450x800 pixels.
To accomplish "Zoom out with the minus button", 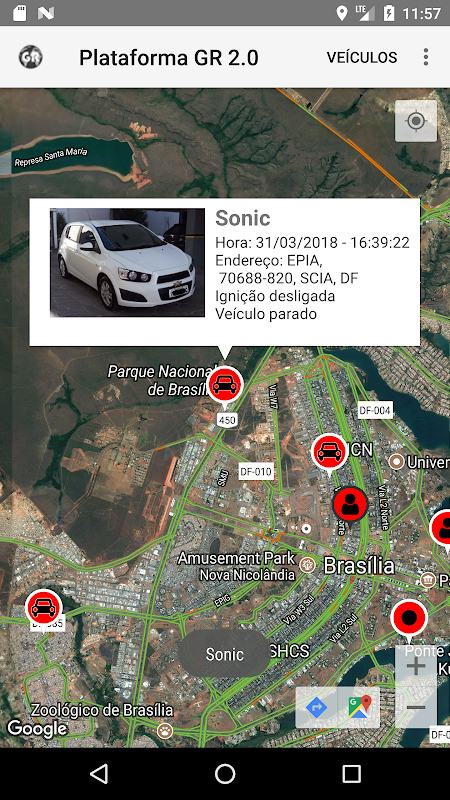I will click(416, 708).
